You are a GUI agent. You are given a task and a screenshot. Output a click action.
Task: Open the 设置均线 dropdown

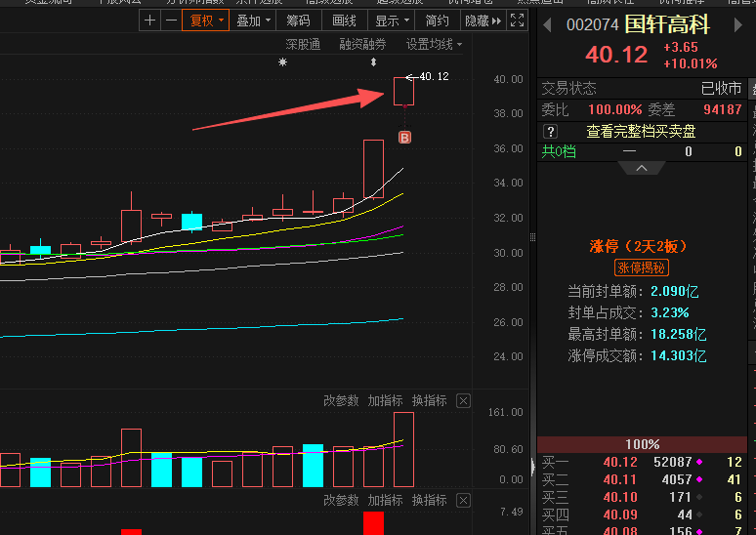[x=434, y=44]
